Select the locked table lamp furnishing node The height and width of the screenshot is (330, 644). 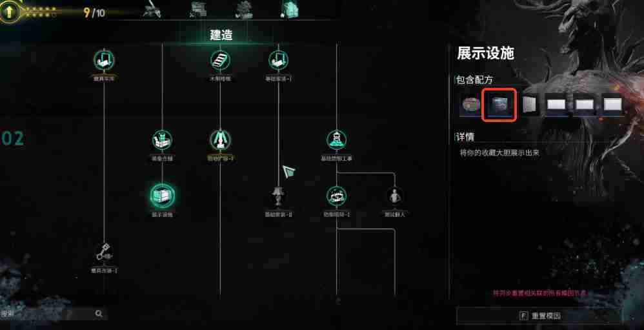(279, 196)
